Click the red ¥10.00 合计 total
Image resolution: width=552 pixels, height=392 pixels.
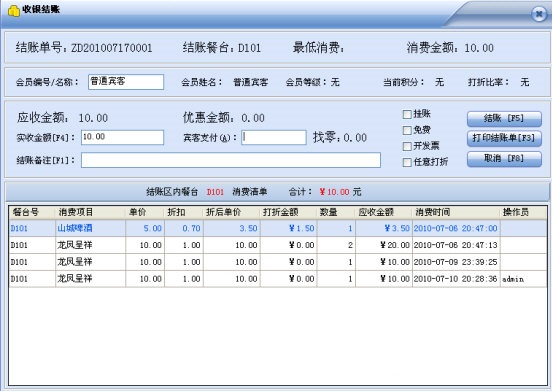(334, 192)
